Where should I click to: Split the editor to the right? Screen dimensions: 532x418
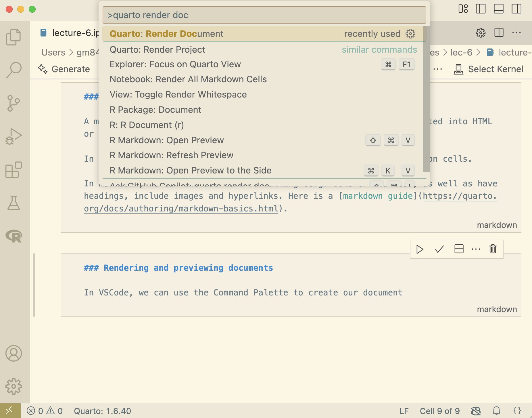pos(499,33)
